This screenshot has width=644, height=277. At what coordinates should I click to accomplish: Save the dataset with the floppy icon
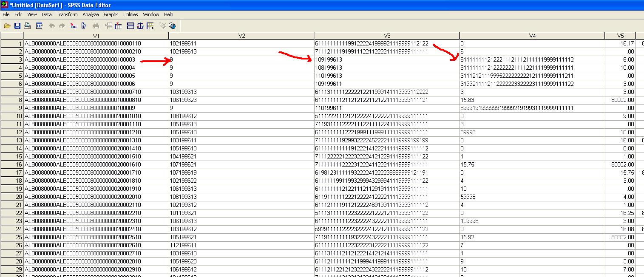pyautogui.click(x=17, y=26)
